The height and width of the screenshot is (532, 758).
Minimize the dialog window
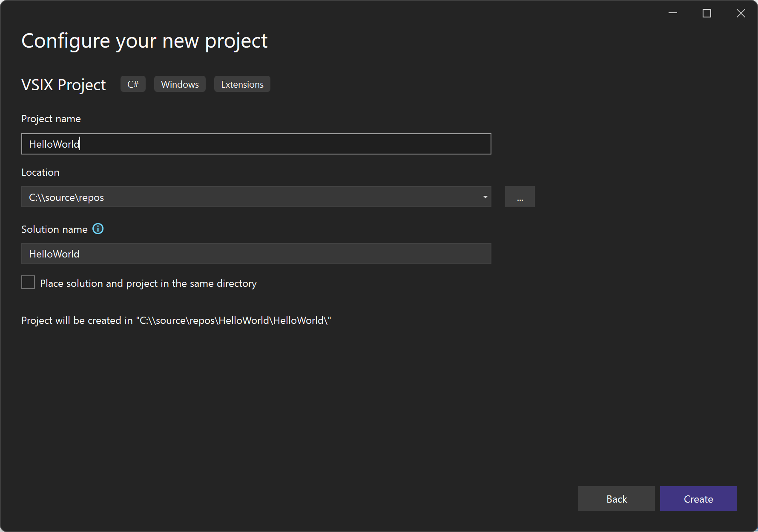coord(673,13)
